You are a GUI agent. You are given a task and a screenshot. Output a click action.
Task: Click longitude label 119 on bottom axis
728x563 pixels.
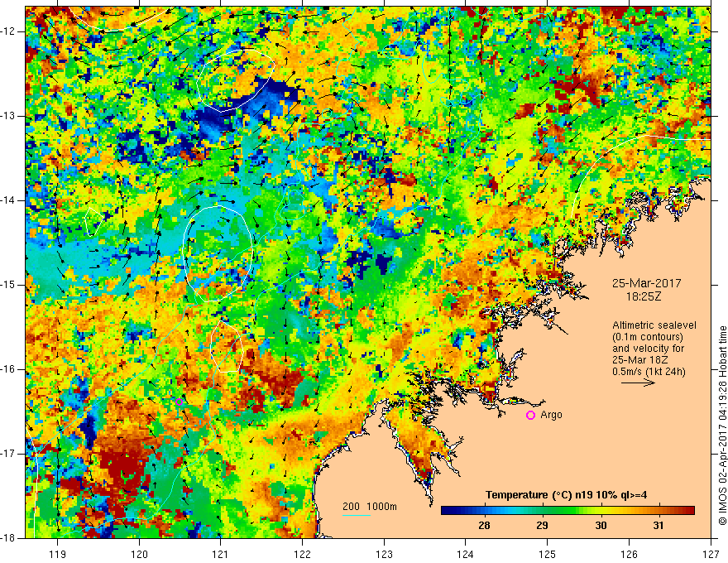tap(58, 554)
